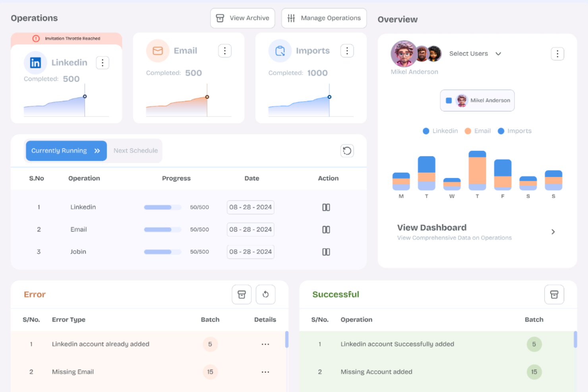
Task: Click the refresh icon in Currently Running panel
Action: point(347,151)
